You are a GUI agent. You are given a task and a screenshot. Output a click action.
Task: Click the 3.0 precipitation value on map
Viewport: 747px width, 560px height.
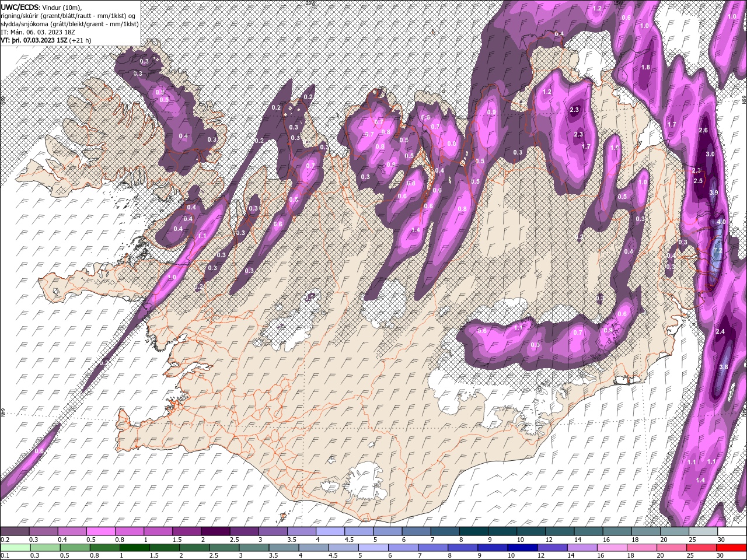click(x=710, y=154)
